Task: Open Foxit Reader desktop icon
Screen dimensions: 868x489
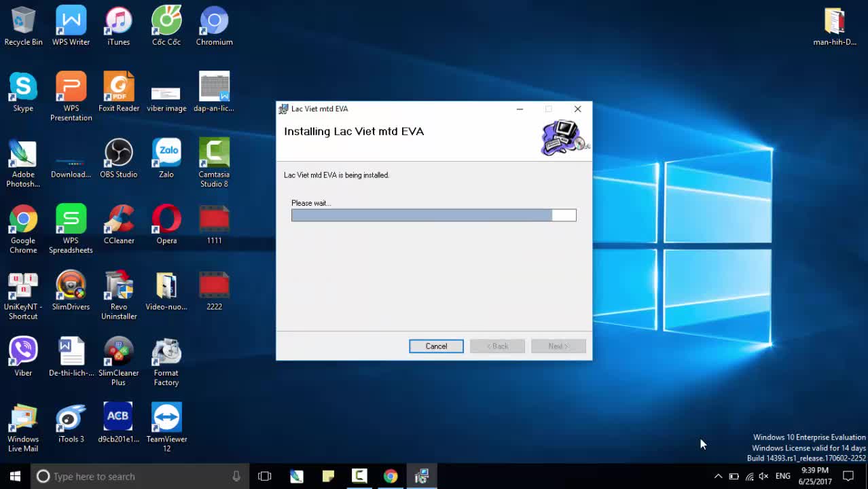Action: coord(118,93)
